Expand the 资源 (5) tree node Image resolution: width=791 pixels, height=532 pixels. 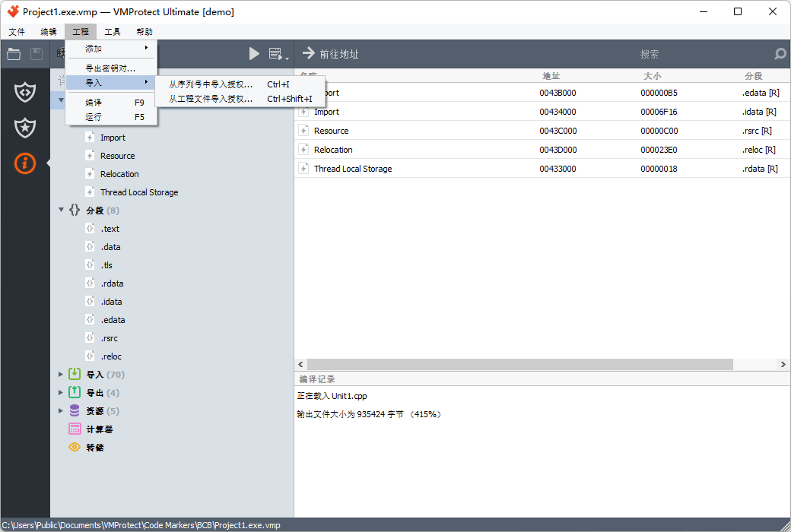61,410
